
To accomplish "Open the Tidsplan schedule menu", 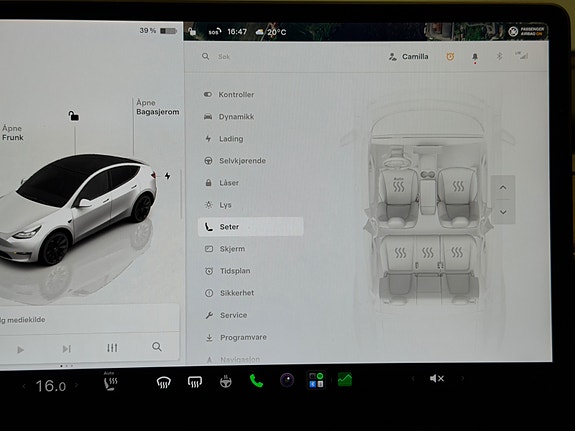I will 227,271.
